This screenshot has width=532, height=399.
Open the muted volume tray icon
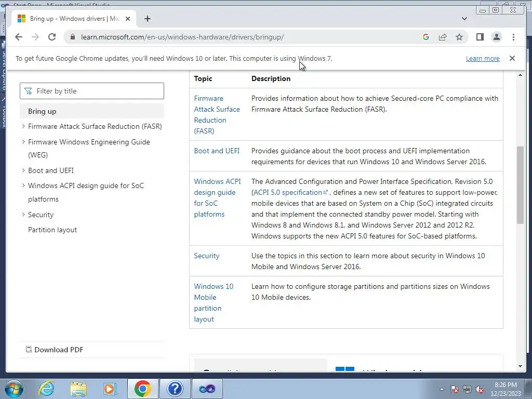coord(480,389)
